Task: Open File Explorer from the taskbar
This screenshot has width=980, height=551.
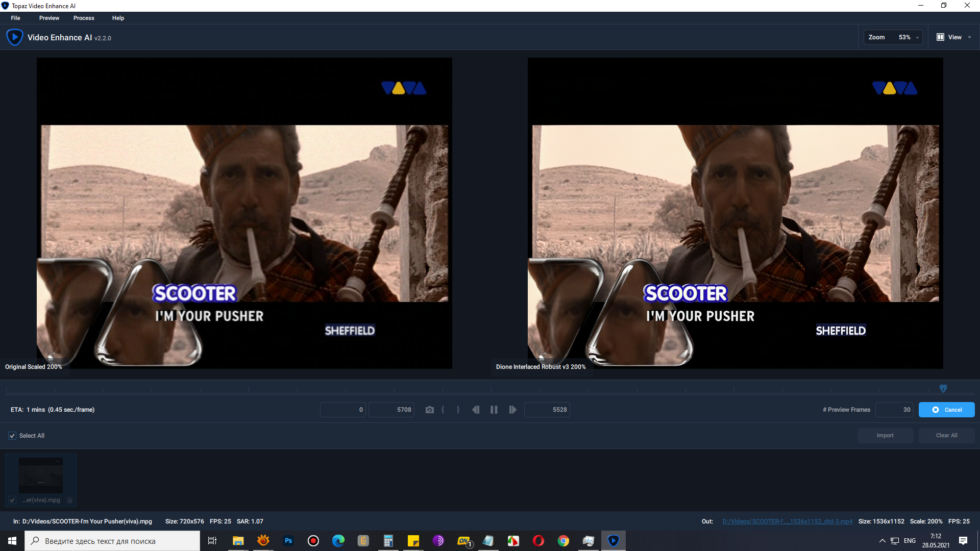Action: click(x=238, y=541)
